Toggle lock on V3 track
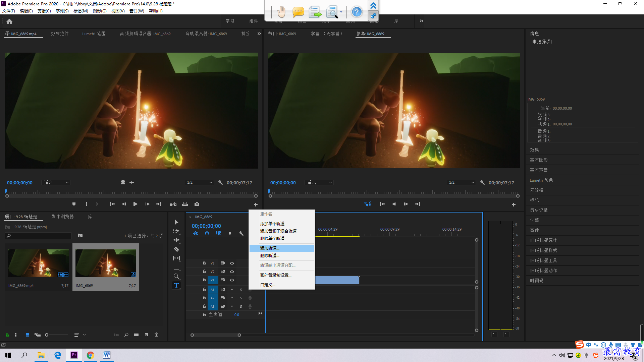Viewport: 644px width, 362px height. coord(204,263)
